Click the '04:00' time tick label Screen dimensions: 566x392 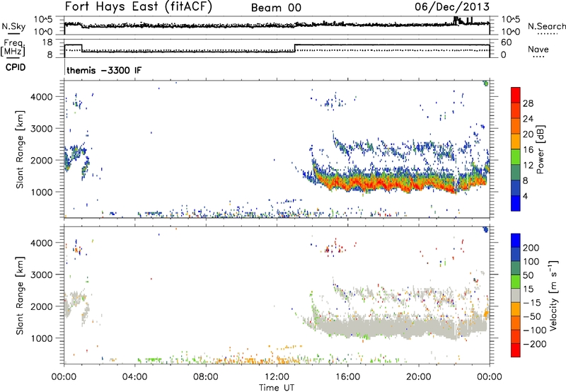(134, 377)
